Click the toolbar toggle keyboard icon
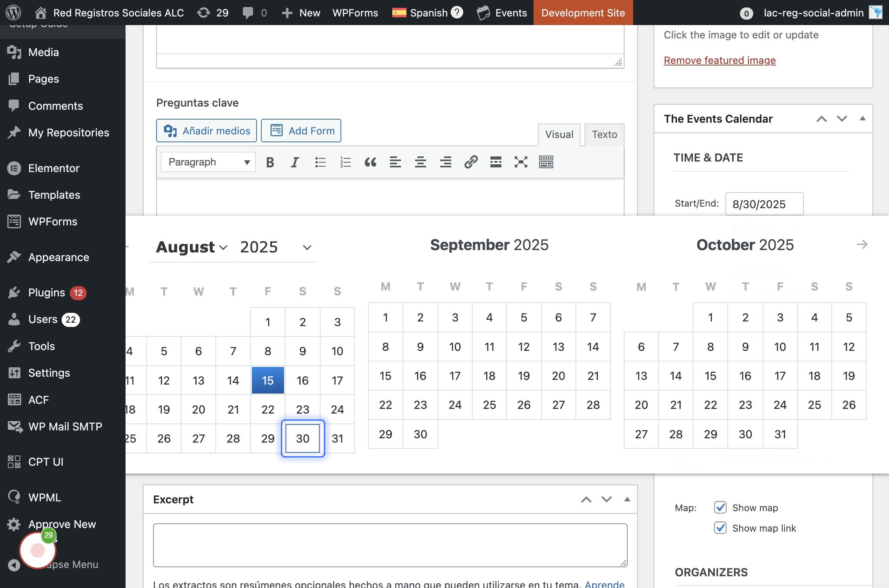 pos(546,162)
